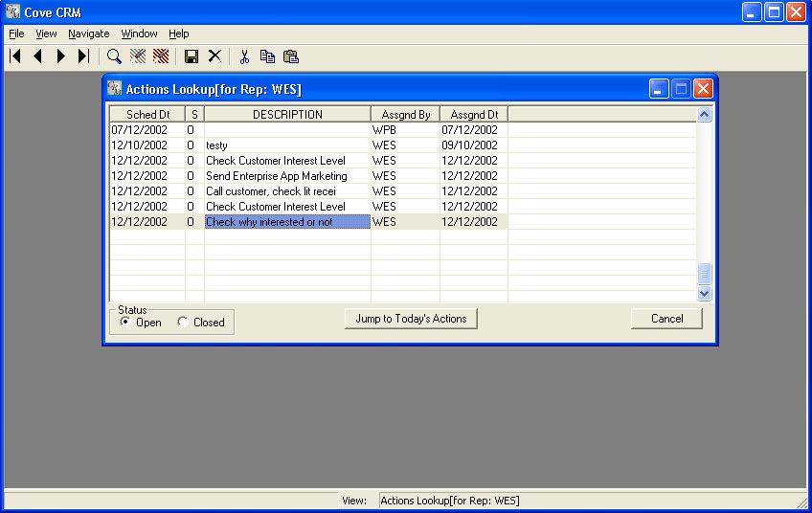Click the actions list scrollbar thumb

tap(705, 274)
